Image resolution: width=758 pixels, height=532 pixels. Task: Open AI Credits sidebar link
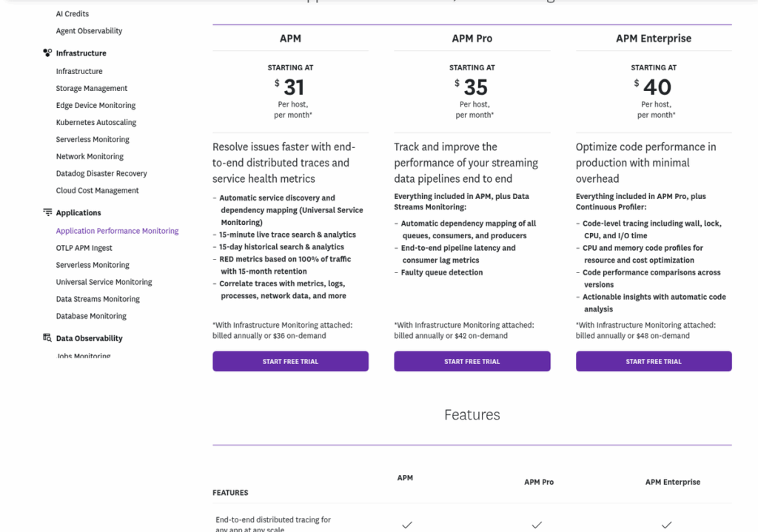coord(73,13)
